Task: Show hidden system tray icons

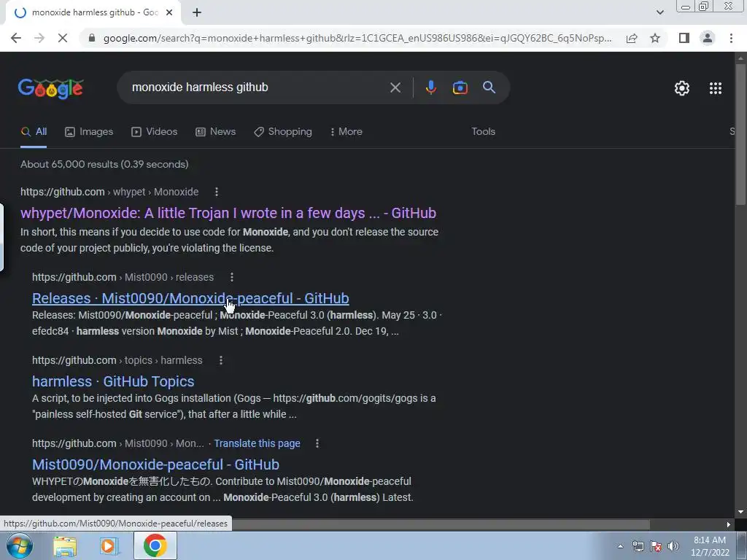Action: click(620, 546)
